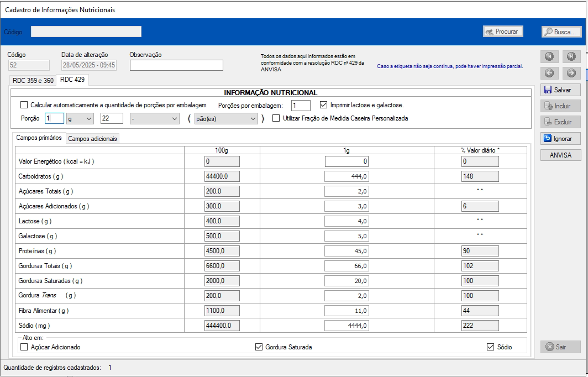Click the Fibra Alimentar per-portion field
This screenshot has height=377, width=588.
coord(347,311)
